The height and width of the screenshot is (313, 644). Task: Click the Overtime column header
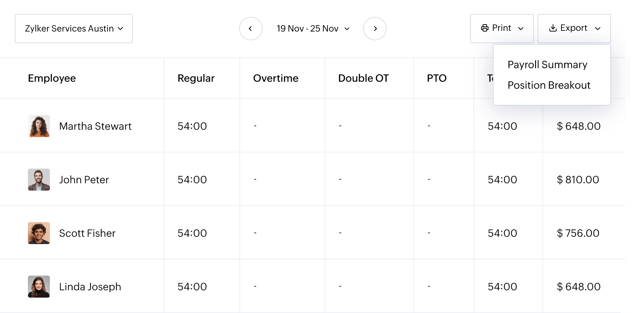(x=275, y=78)
